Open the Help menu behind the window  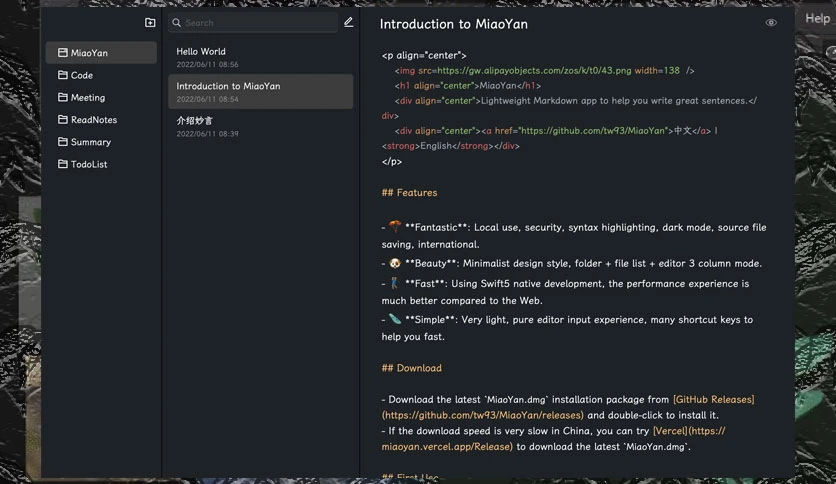(x=817, y=19)
